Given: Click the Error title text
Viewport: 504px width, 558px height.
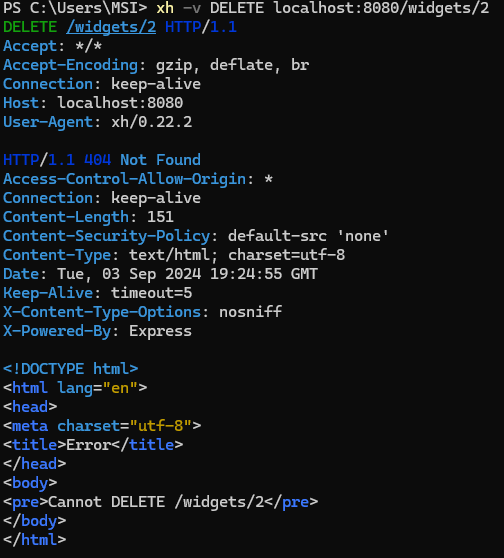Looking at the screenshot, I should (x=89, y=445).
